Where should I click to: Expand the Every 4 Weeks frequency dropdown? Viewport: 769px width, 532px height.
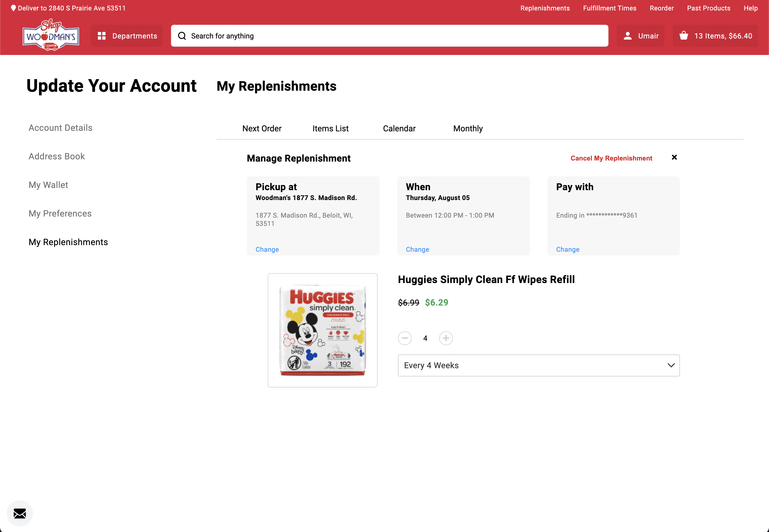pyautogui.click(x=539, y=365)
